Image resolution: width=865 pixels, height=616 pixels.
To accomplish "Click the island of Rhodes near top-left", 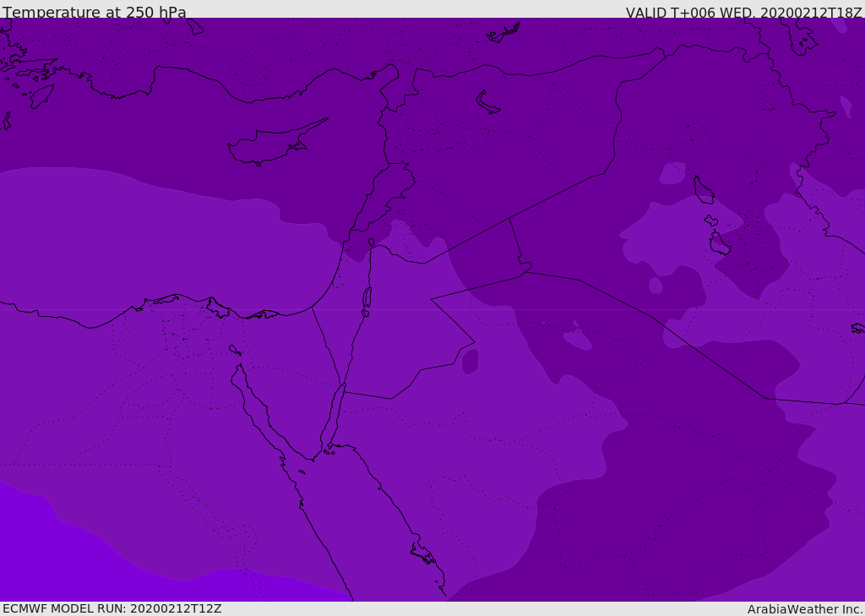I will (41, 96).
